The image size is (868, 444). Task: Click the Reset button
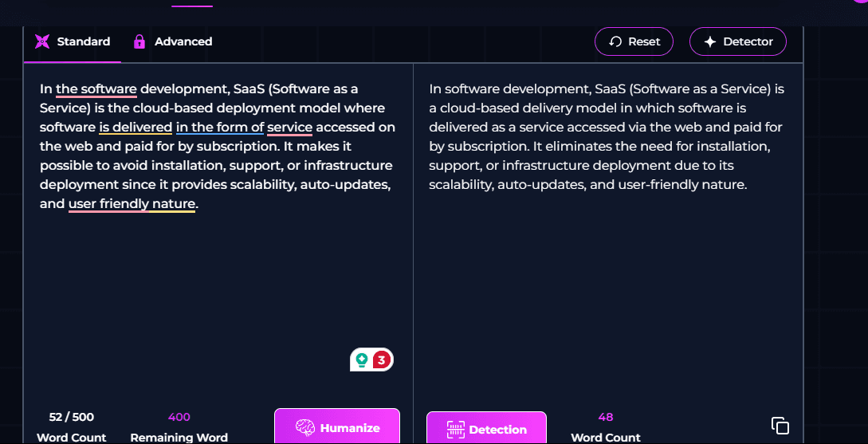coord(634,41)
